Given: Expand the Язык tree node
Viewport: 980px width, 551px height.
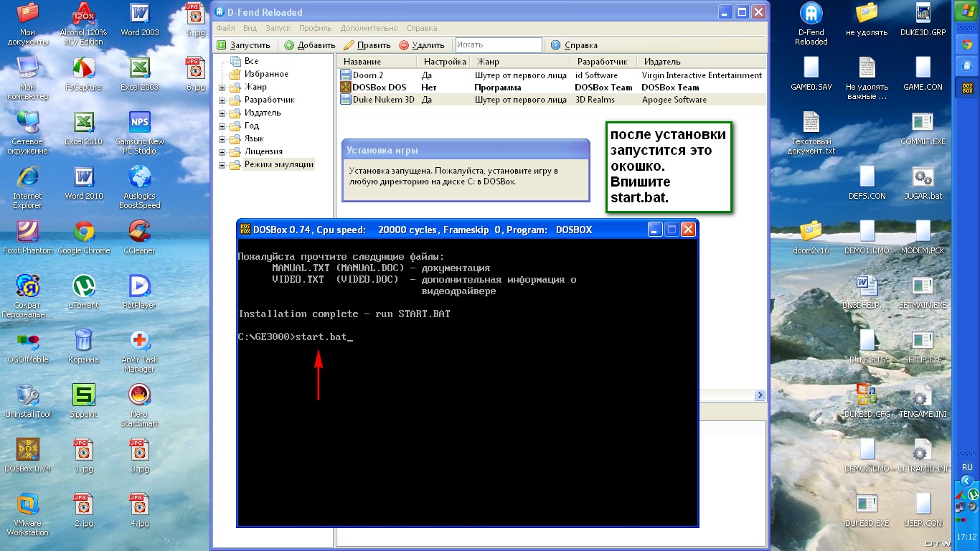Looking at the screenshot, I should (222, 139).
